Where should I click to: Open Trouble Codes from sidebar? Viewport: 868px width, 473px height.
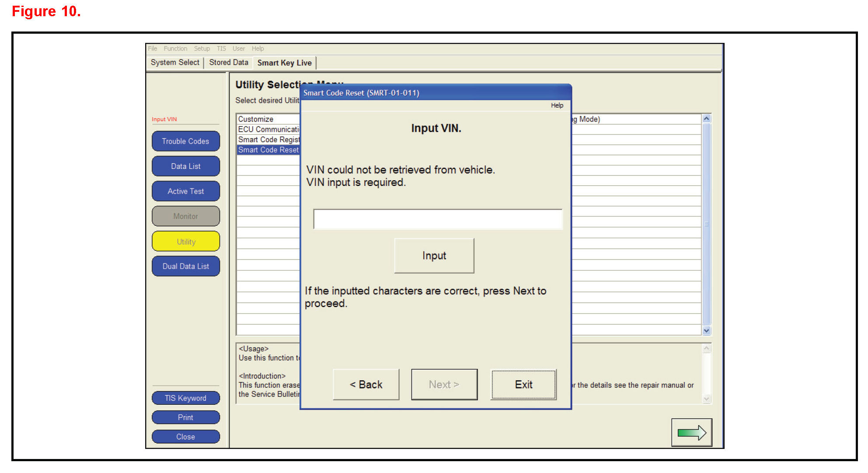pos(185,141)
